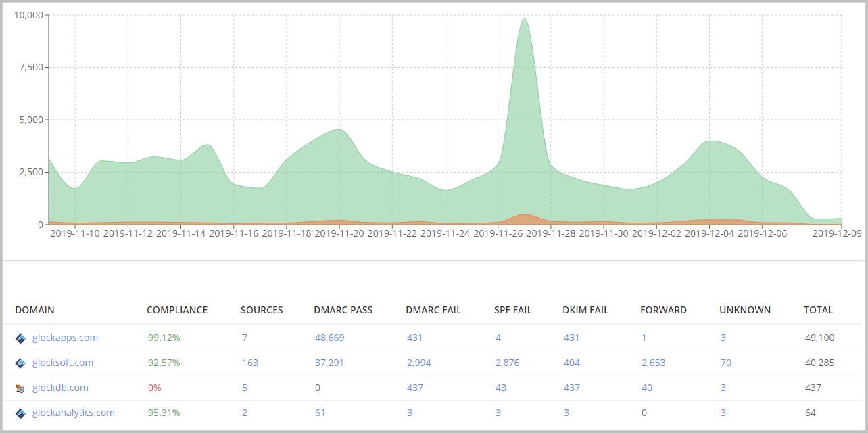The image size is (868, 433).
Task: Open the glockanalytics.com domain link
Action: tap(74, 413)
